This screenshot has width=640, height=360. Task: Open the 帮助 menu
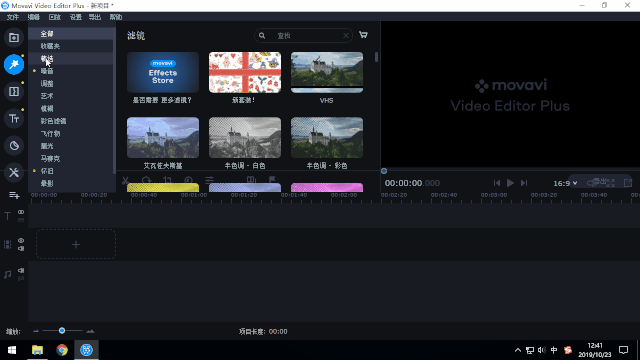(116, 17)
